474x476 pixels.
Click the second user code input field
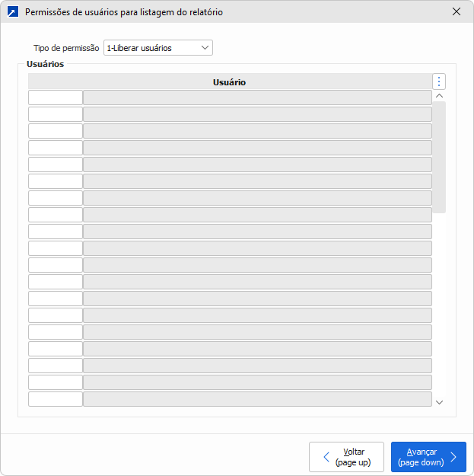click(56, 114)
